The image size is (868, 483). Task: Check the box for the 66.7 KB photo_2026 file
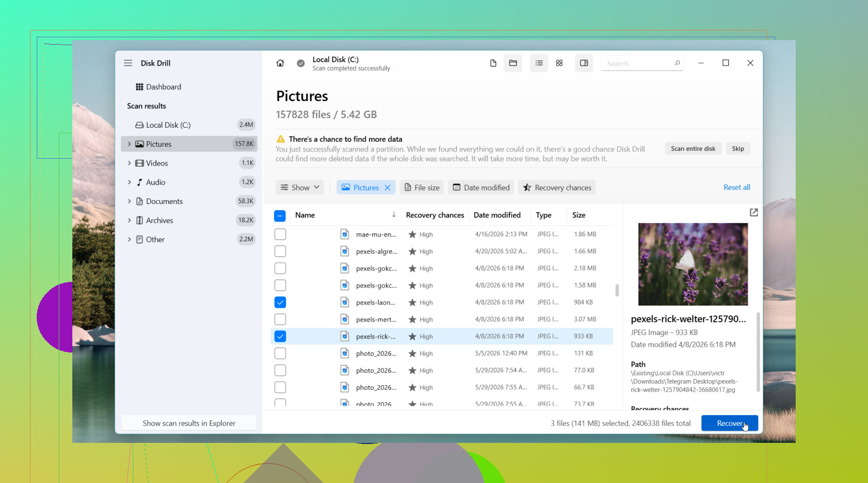(280, 388)
